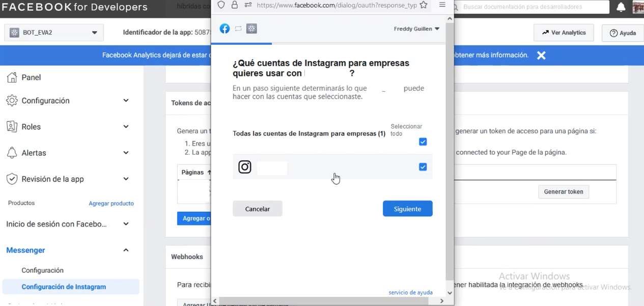Click the BOT_EVA2 app icon
The height and width of the screenshot is (306, 644).
(14, 33)
